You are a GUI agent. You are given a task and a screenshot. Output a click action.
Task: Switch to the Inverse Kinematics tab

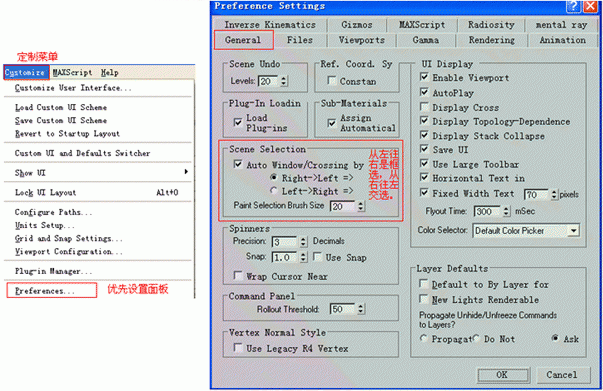click(270, 25)
